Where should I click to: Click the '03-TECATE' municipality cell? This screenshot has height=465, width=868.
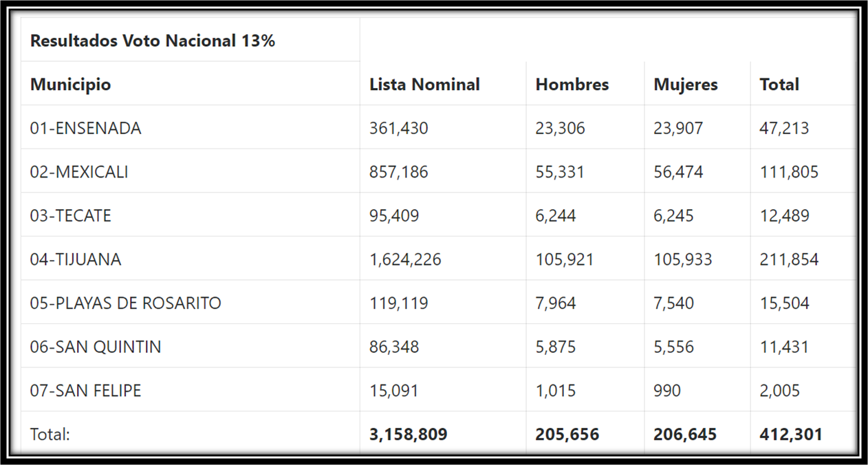71,215
